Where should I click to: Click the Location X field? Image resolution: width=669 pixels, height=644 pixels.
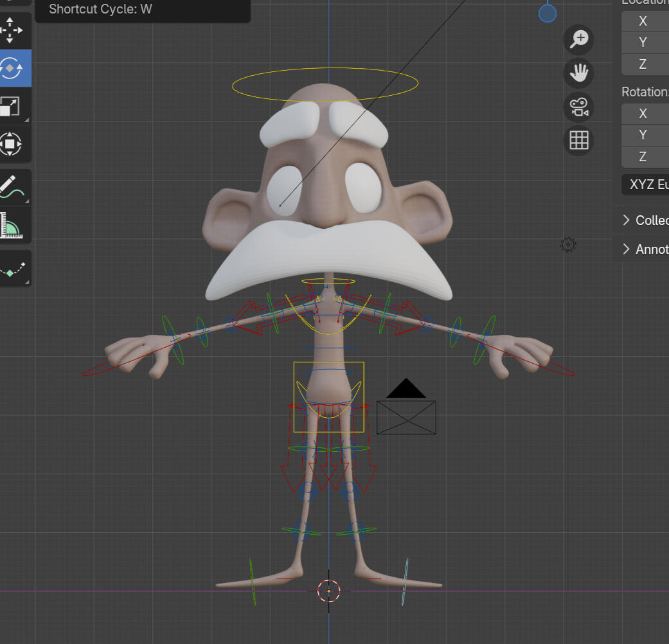[645, 21]
